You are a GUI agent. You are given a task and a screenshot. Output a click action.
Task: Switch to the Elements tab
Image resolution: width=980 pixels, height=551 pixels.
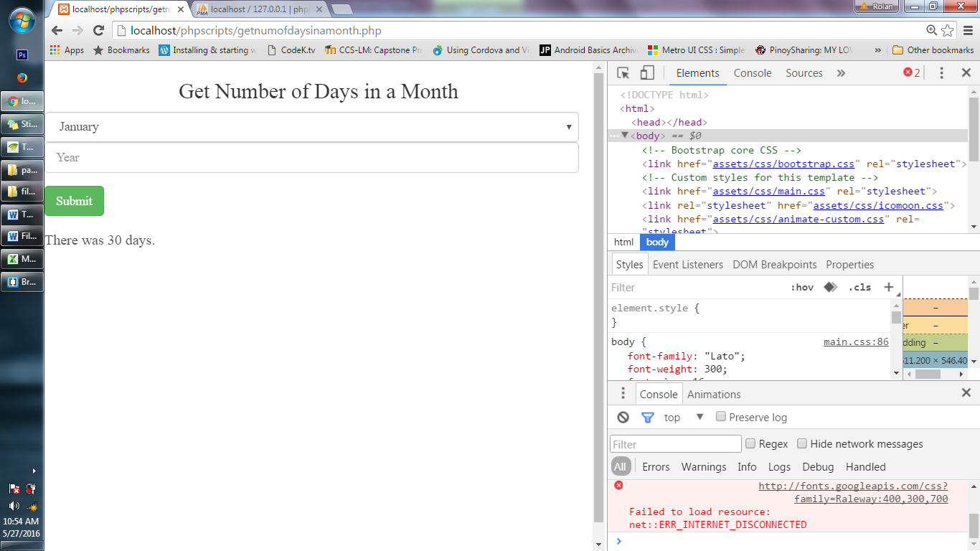pos(697,73)
